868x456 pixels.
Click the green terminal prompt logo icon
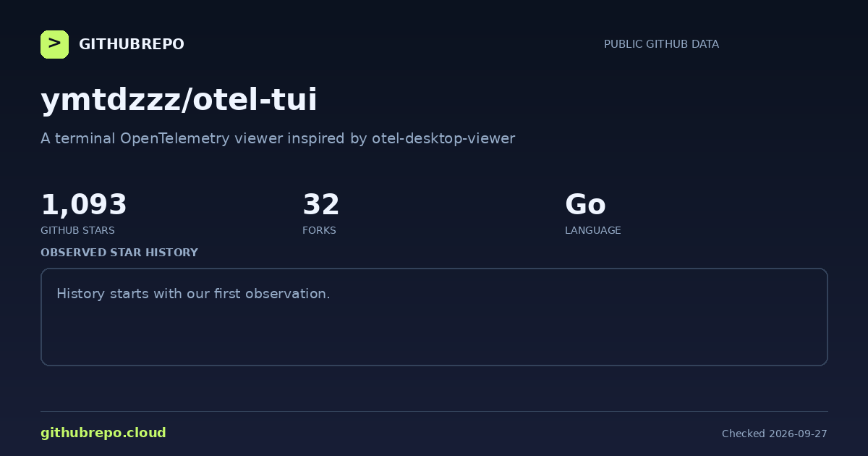click(54, 44)
